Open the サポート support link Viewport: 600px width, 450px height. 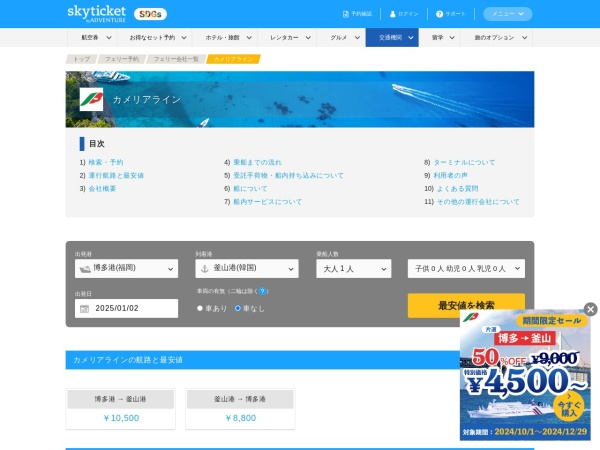(x=451, y=14)
